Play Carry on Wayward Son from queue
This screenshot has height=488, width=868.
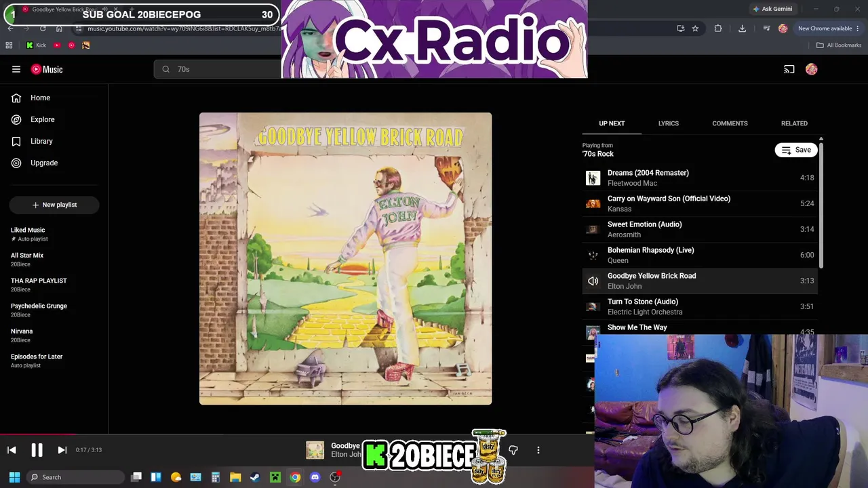tap(700, 203)
